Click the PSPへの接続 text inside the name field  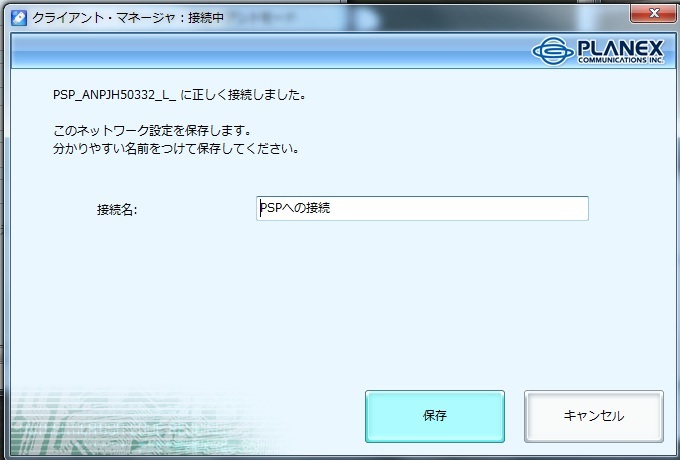point(295,208)
